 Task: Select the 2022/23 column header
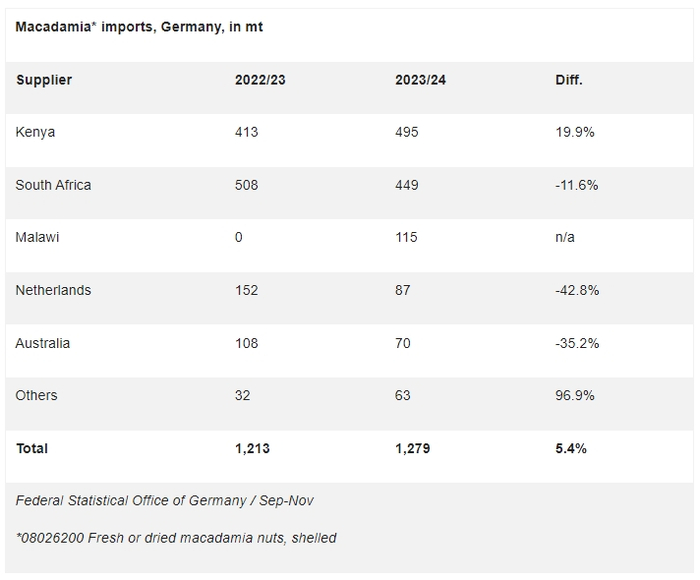point(259,80)
